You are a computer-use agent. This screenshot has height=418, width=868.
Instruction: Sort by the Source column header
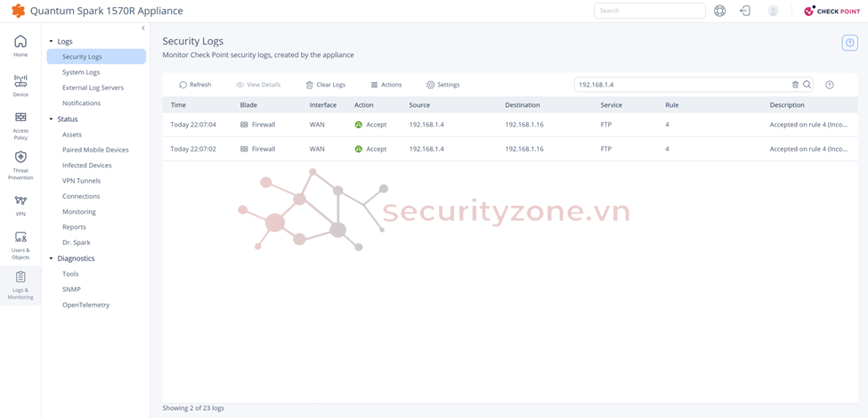coord(419,105)
